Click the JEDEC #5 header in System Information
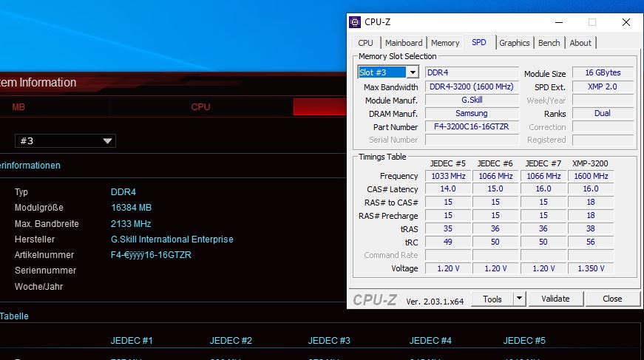 (524, 341)
